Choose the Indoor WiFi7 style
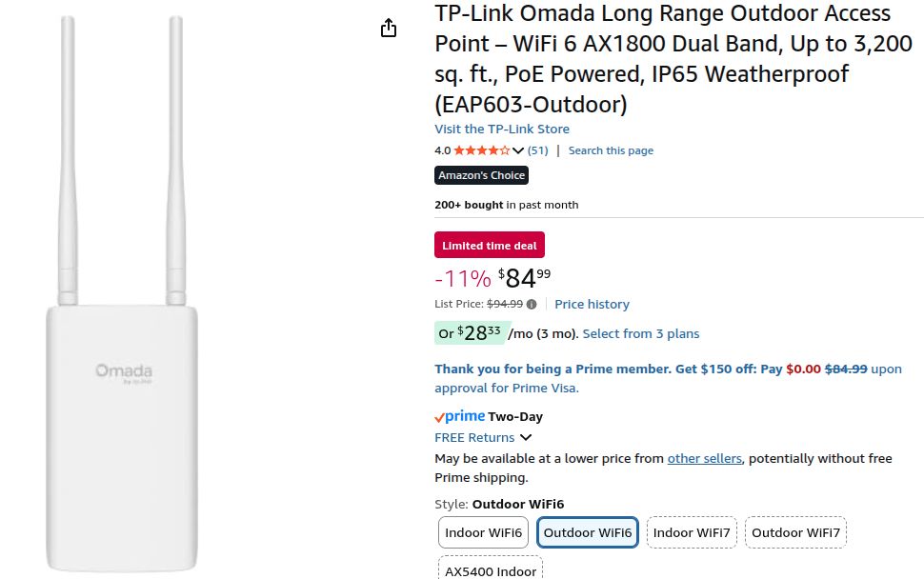Image resolution: width=924 pixels, height=579 pixels. tap(692, 533)
